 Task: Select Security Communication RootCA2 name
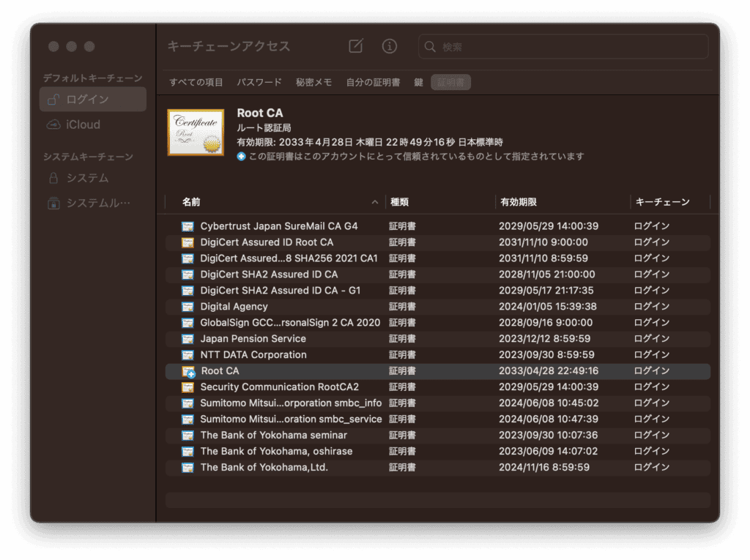click(279, 387)
